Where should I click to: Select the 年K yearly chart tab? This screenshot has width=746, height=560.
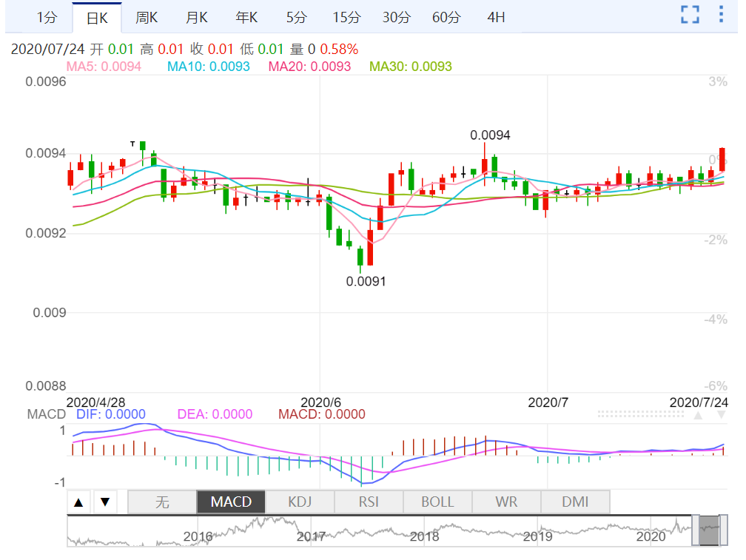[x=246, y=17]
